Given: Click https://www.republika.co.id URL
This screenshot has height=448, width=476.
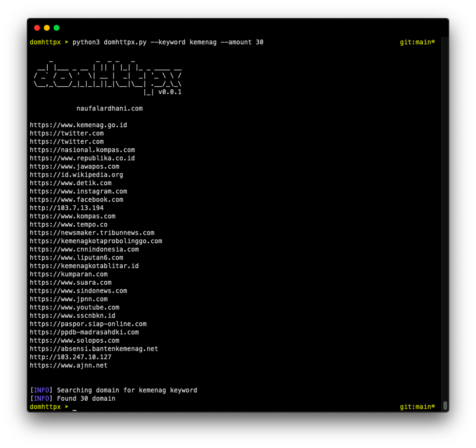Looking at the screenshot, I should pos(82,158).
